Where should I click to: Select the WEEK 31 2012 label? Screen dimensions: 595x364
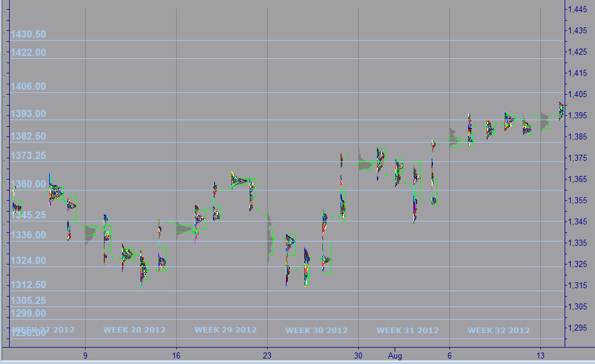pos(407,330)
